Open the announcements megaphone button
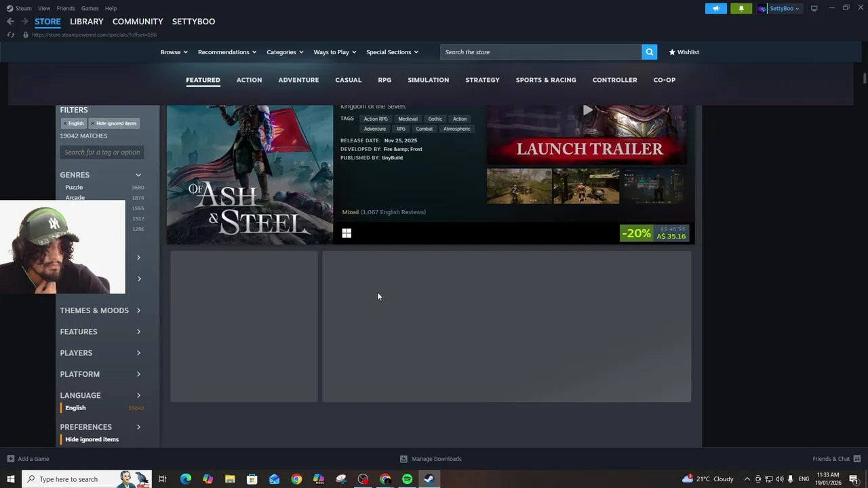Image resolution: width=868 pixels, height=488 pixels. pyautogui.click(x=716, y=8)
